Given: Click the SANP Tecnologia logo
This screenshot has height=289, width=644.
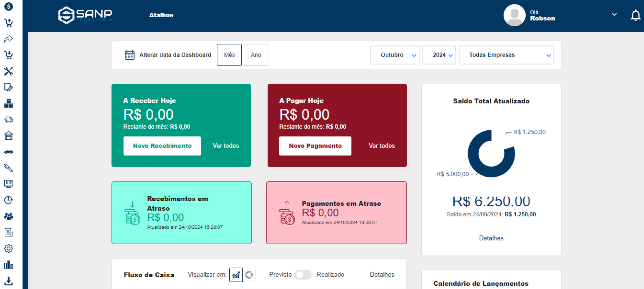Looking at the screenshot, I should click(x=85, y=15).
